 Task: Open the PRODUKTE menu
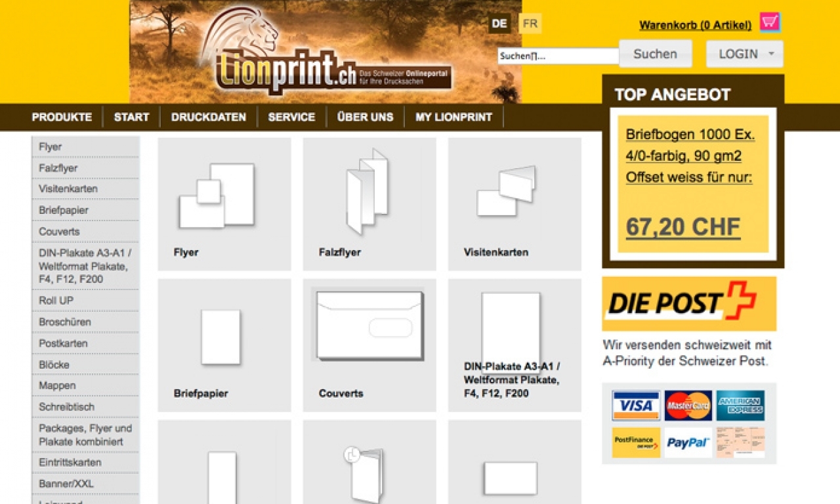(62, 117)
